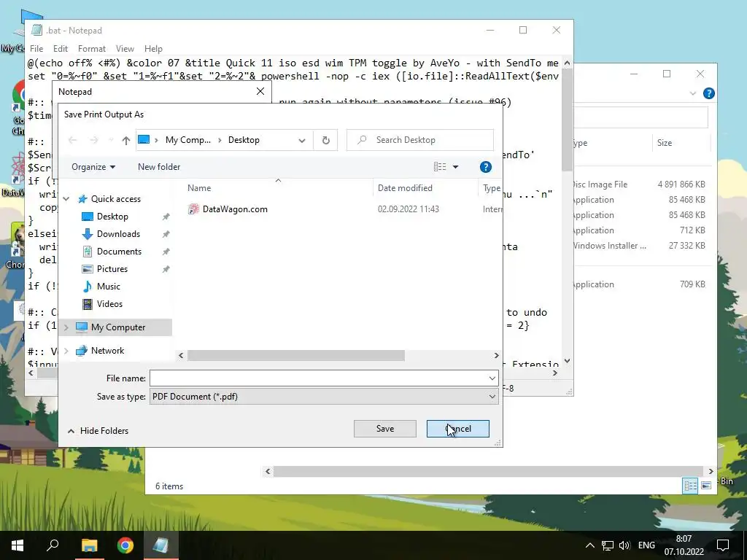Click the Save button
Screen dimensions: 747x560
pos(385,429)
